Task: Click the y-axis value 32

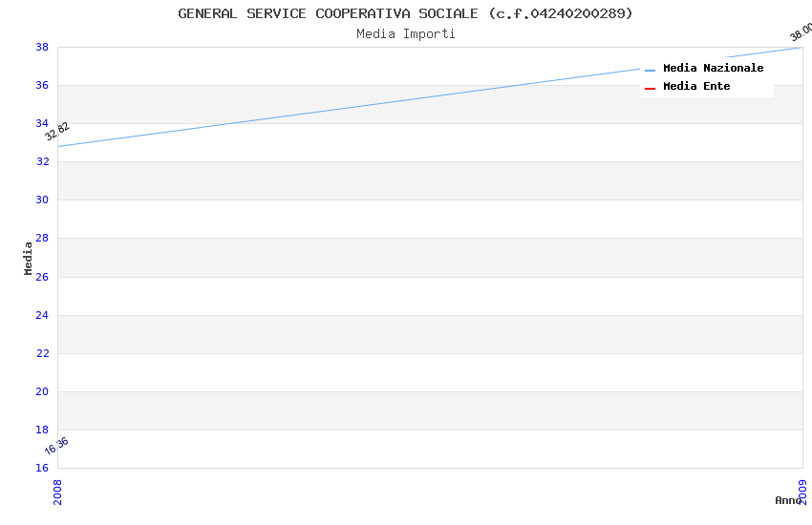Action: point(42,162)
